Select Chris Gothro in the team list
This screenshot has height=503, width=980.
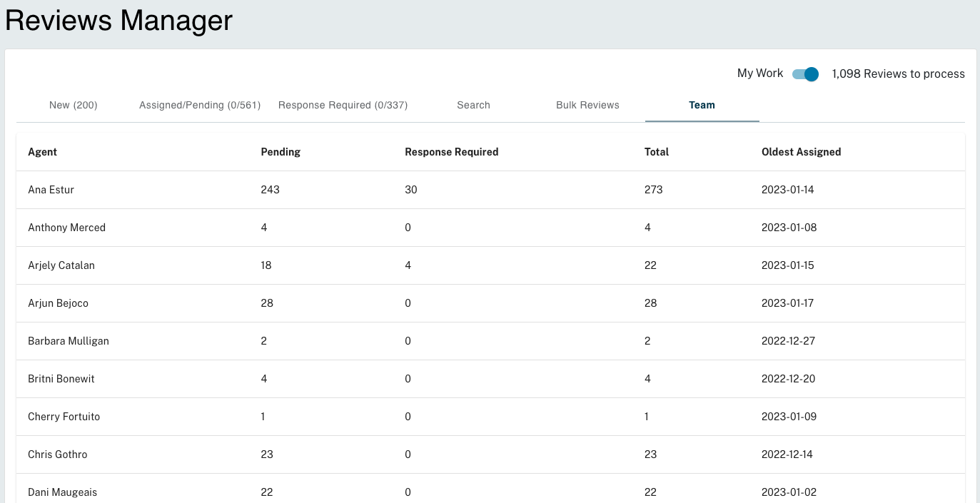pos(490,454)
